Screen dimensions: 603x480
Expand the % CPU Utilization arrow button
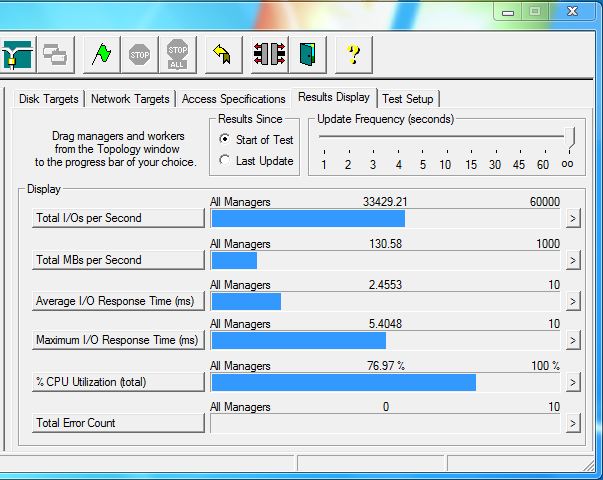[x=573, y=382]
